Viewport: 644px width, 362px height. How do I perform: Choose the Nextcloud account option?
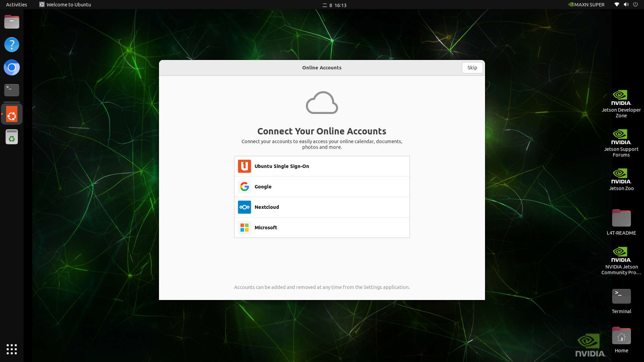coord(322,207)
